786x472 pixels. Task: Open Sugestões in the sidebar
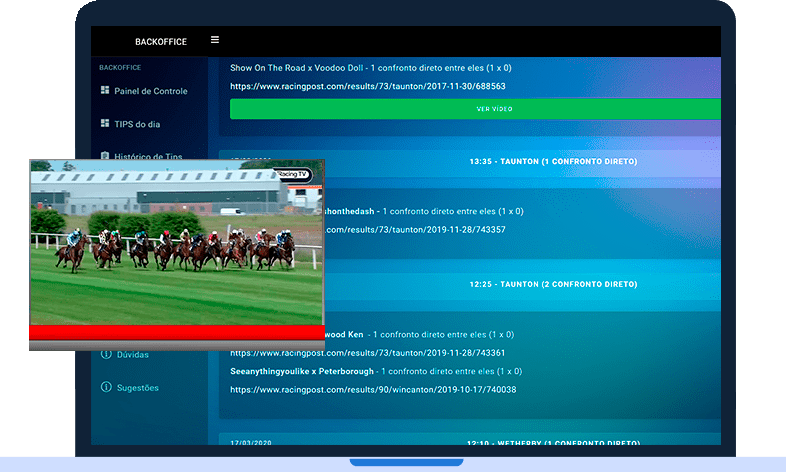pyautogui.click(x=137, y=388)
